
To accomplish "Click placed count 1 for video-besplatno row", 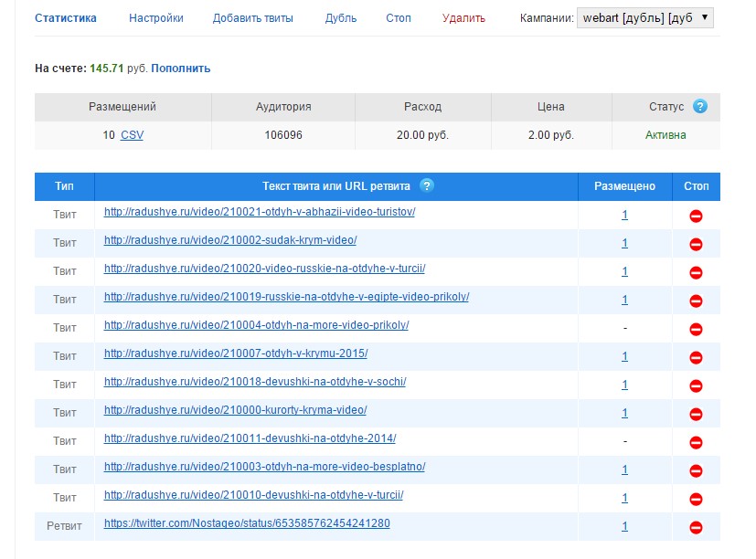I will click(625, 469).
